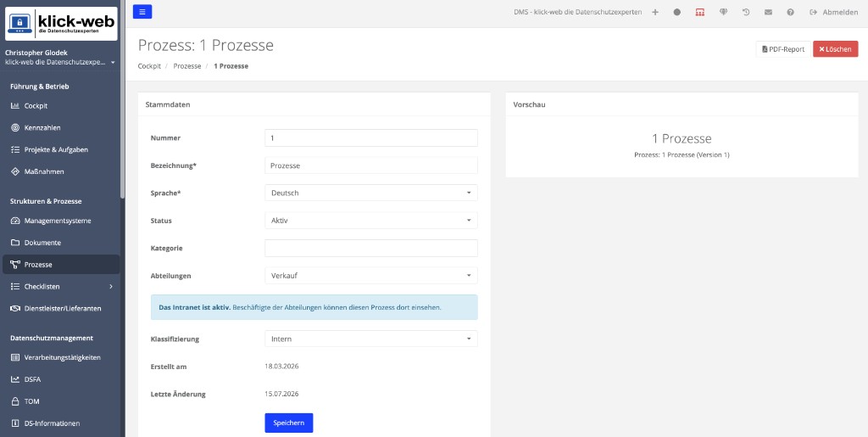Click the Bezeichnung input field
Viewport: 868px width, 437px height.
click(x=371, y=165)
